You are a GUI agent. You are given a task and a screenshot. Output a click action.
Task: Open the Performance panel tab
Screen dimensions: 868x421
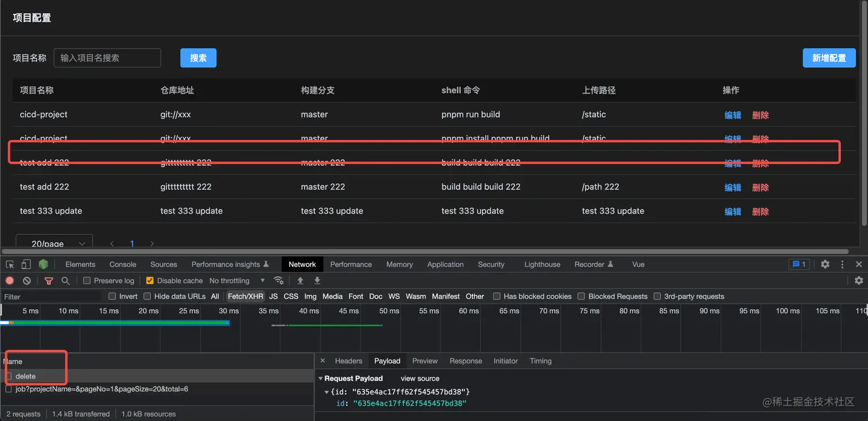351,264
